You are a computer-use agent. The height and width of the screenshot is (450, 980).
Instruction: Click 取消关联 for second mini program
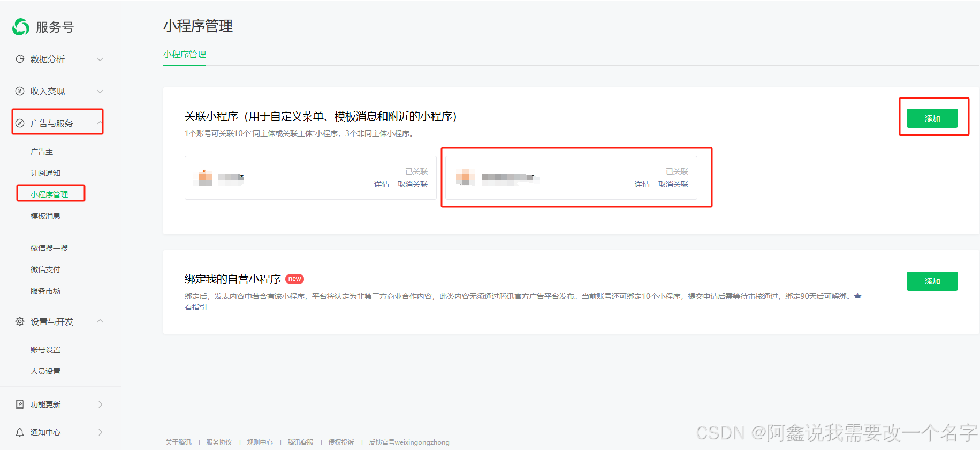tap(673, 184)
